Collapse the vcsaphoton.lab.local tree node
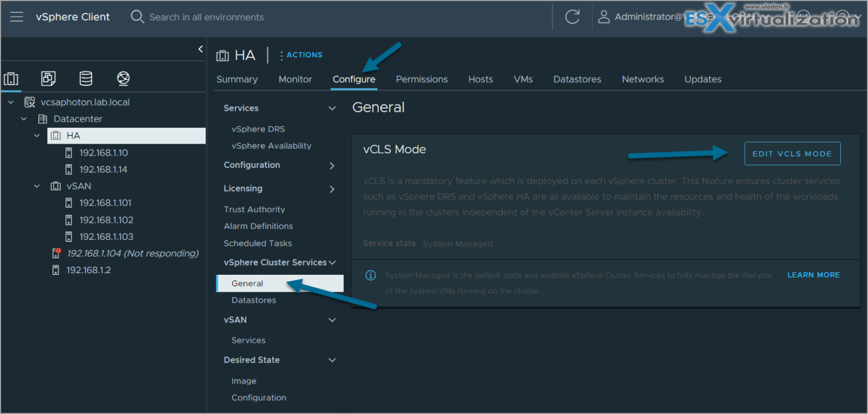The width and height of the screenshot is (868, 414). point(11,102)
